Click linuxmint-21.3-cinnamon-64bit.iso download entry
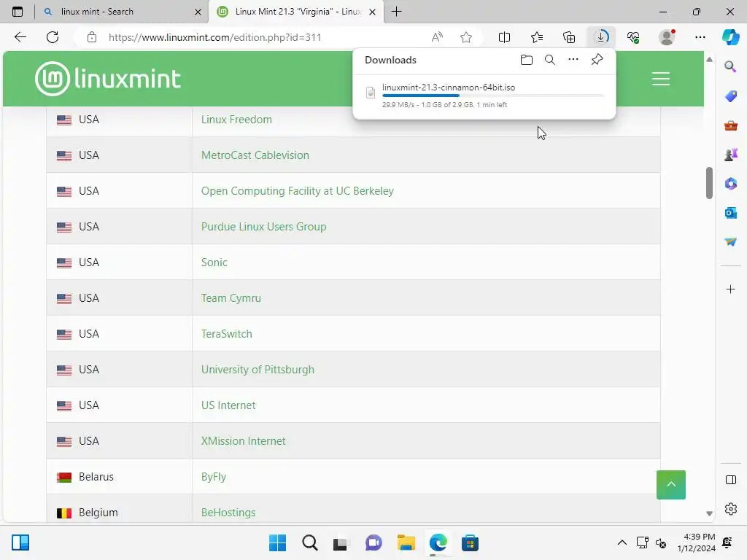Image resolution: width=747 pixels, height=560 pixels. click(484, 96)
